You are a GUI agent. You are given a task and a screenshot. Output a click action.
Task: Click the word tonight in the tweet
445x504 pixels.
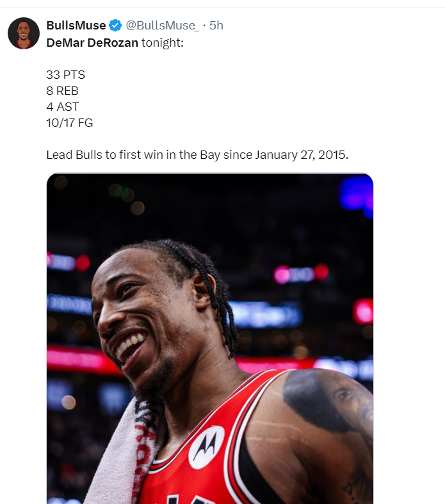pos(162,42)
